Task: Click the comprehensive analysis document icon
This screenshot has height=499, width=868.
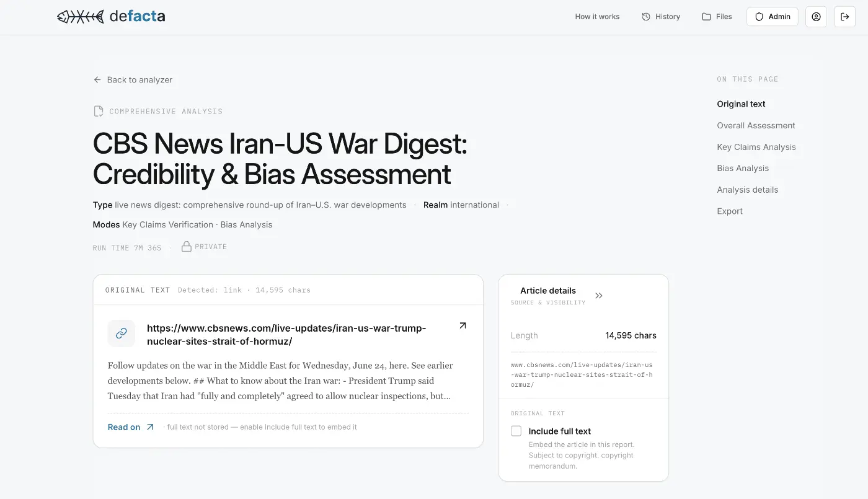Action: [98, 112]
